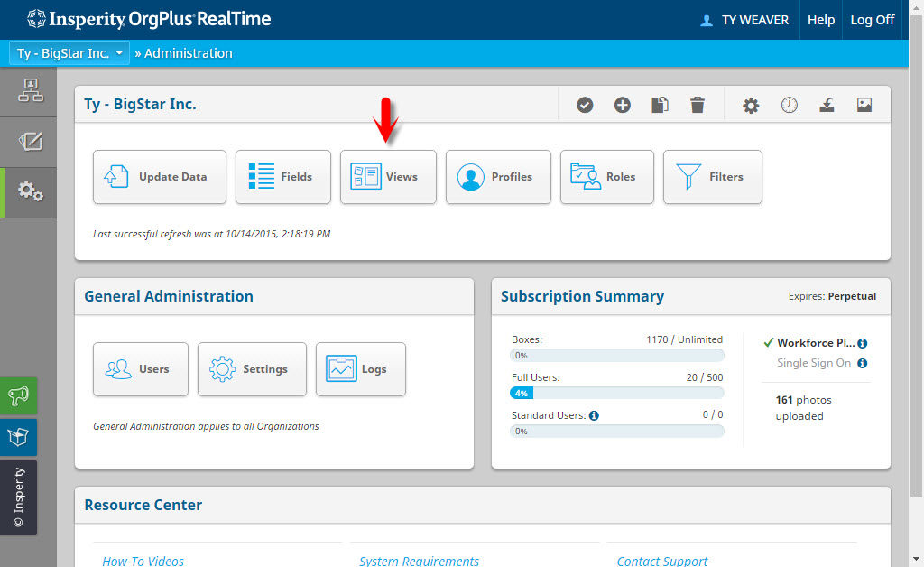Click the box package sidebar icon

[x=18, y=437]
